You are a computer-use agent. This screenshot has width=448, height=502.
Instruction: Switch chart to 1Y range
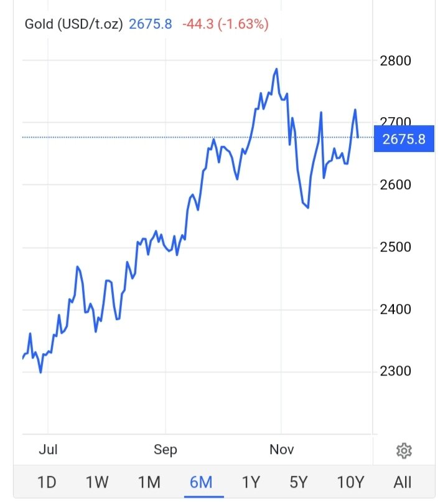250,482
